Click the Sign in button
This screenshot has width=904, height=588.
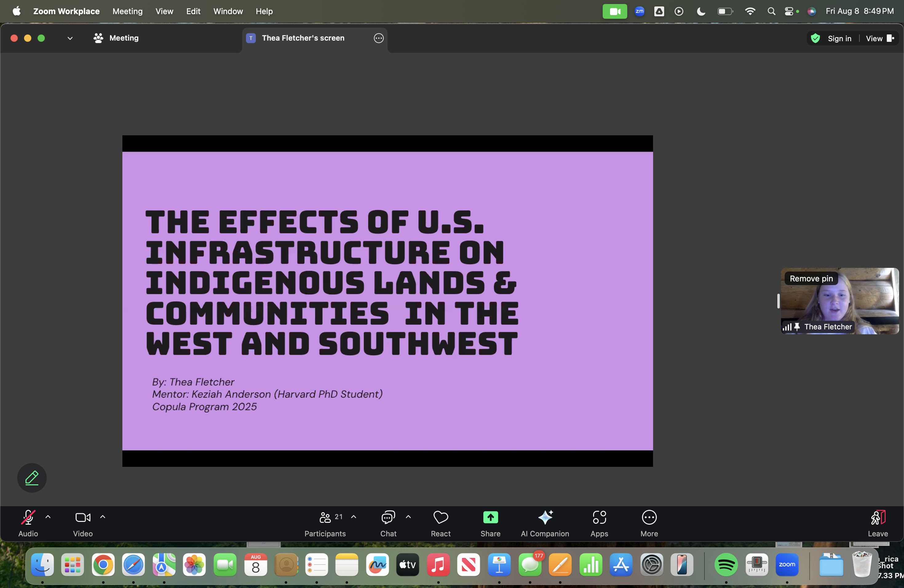pos(839,38)
